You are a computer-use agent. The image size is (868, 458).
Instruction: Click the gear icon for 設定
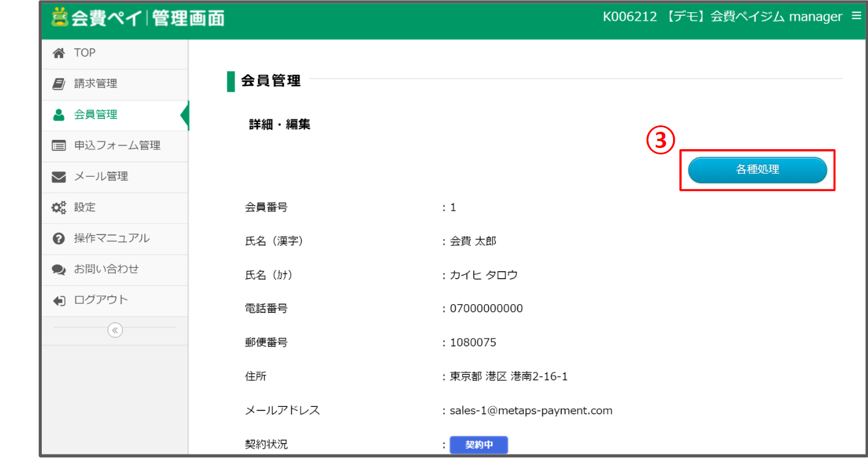[59, 208]
